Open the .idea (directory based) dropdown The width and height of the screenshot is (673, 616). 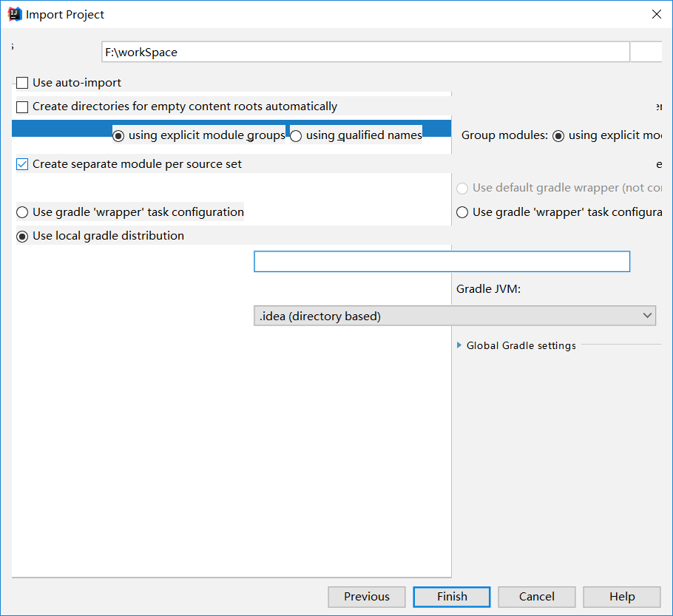click(454, 317)
